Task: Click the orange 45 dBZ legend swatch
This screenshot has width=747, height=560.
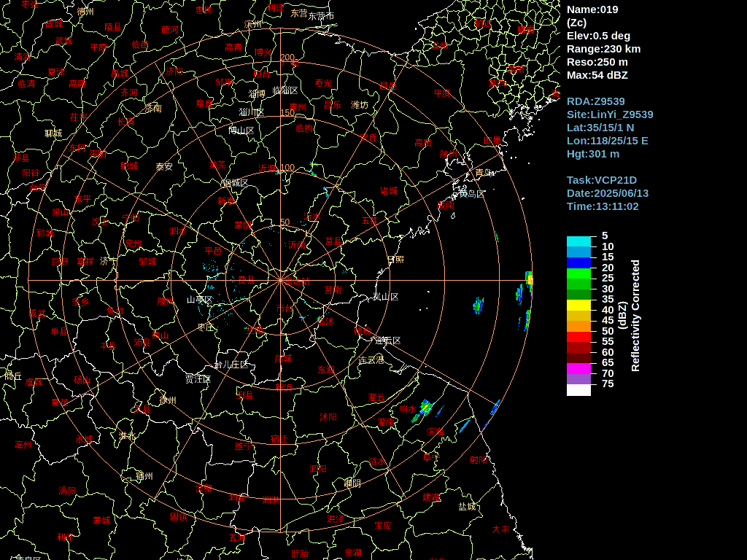Action: click(578, 326)
